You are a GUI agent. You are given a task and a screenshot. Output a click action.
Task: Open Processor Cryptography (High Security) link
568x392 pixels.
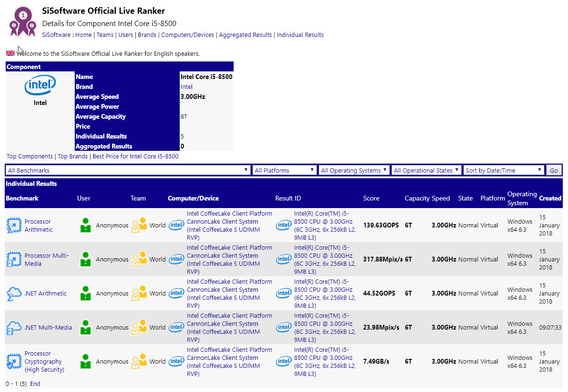tap(44, 362)
